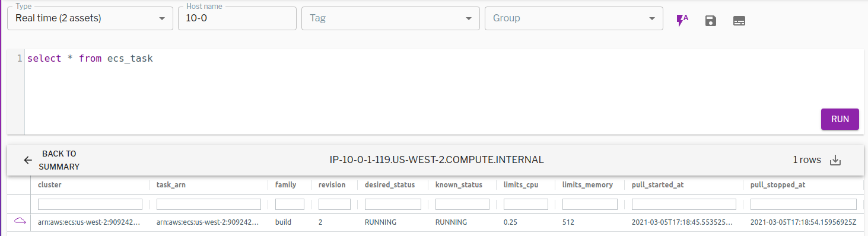
Task: Click the Host name field containing 10-0
Action: (237, 18)
